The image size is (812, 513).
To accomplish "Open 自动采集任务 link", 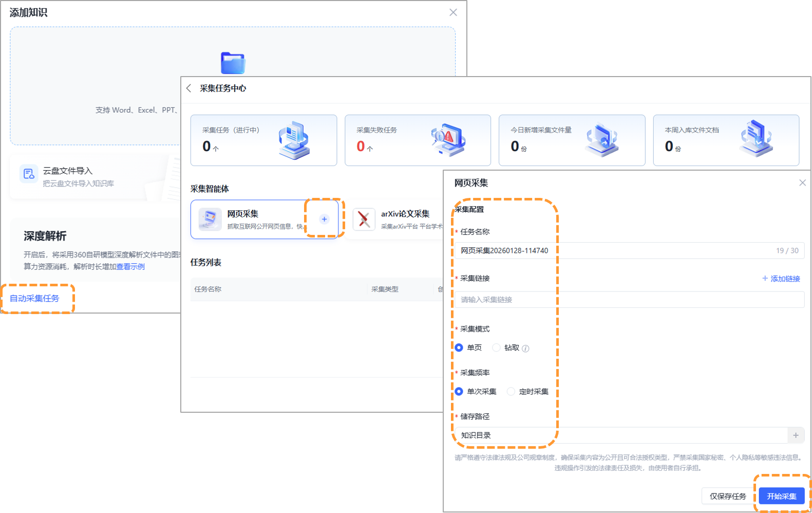I will coord(34,299).
